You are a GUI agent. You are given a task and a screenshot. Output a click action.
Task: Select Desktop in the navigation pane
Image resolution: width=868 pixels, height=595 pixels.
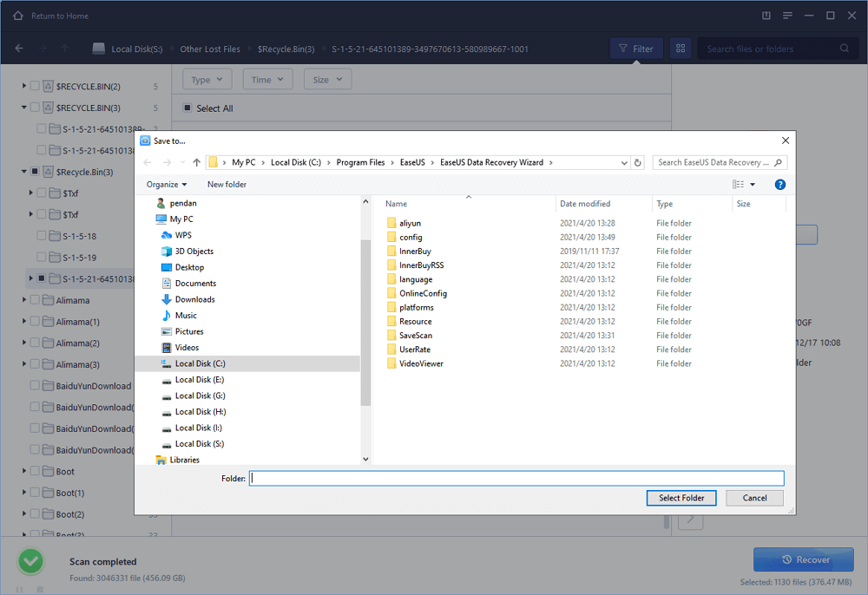click(x=189, y=267)
